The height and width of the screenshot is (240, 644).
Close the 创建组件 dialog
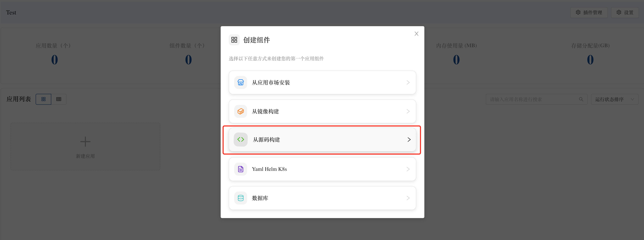tap(416, 34)
